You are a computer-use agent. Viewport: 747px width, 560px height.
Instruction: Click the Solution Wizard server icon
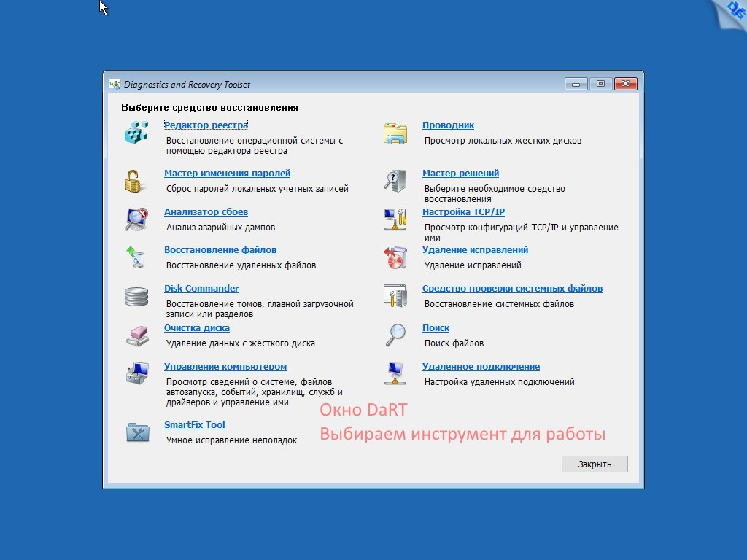(x=395, y=180)
